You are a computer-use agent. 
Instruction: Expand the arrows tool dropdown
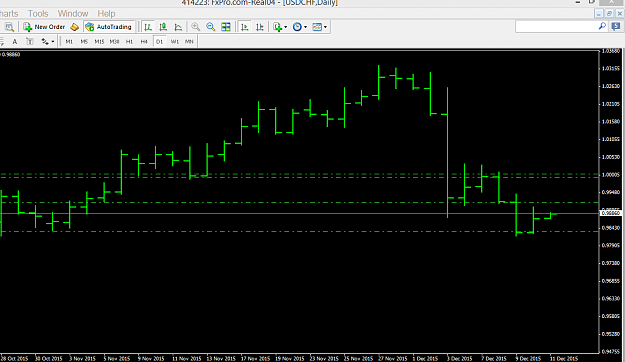[53, 41]
